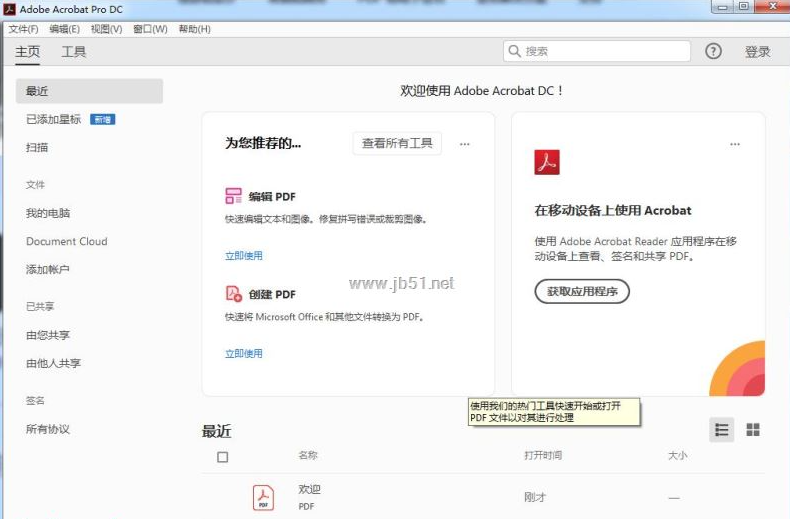The width and height of the screenshot is (790, 519).
Task: Click the 刚才 time cell of 欢迎
Action: 535,497
